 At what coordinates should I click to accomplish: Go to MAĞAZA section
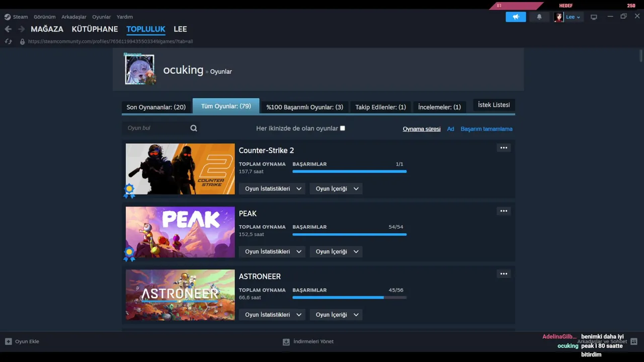coord(47,29)
